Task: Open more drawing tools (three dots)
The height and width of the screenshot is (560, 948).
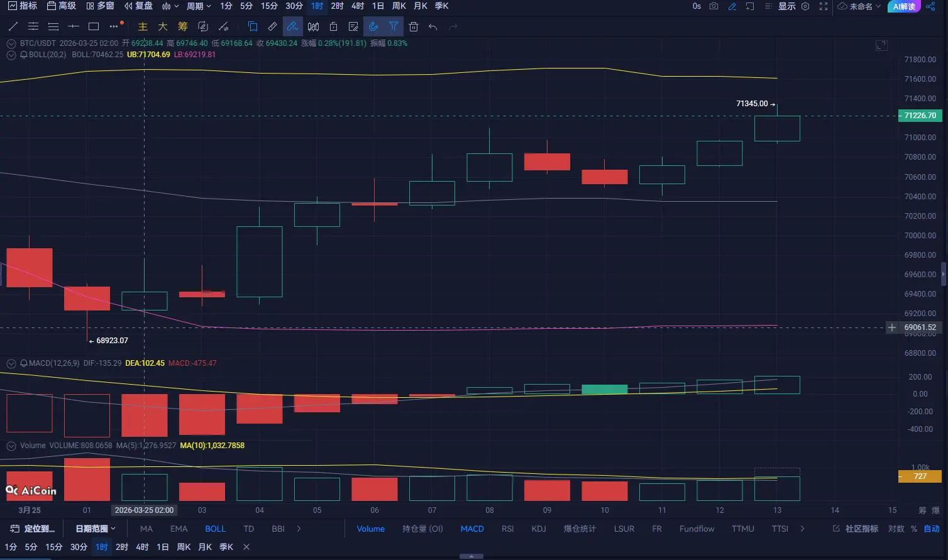Action: [x=114, y=26]
